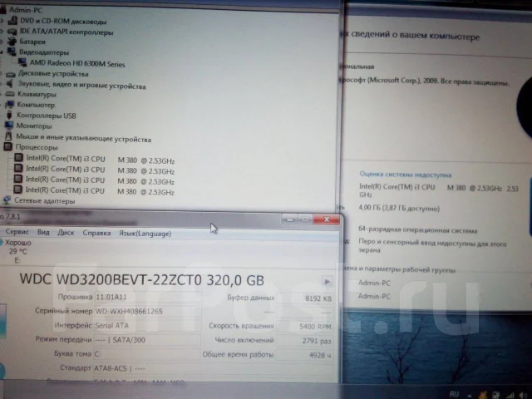Open the Справка menu
Viewport: 532px width, 399px height.
point(96,233)
